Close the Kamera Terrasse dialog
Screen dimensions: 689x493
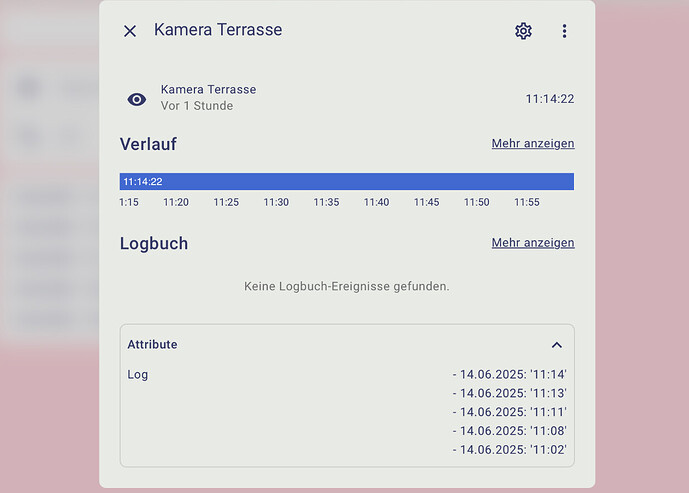pos(130,31)
